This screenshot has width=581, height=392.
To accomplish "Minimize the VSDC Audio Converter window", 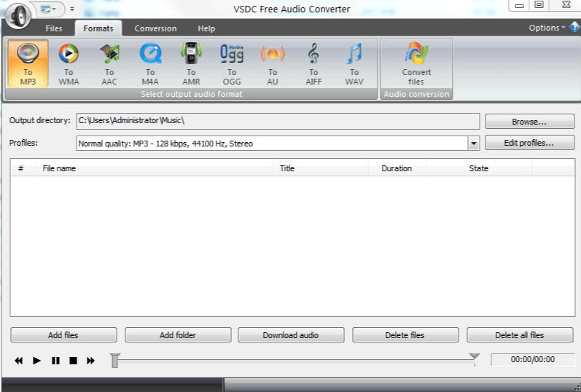I will [520, 6].
